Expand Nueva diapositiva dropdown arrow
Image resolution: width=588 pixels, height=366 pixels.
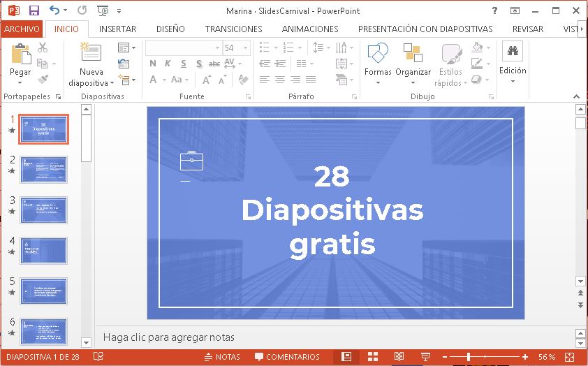[112, 83]
